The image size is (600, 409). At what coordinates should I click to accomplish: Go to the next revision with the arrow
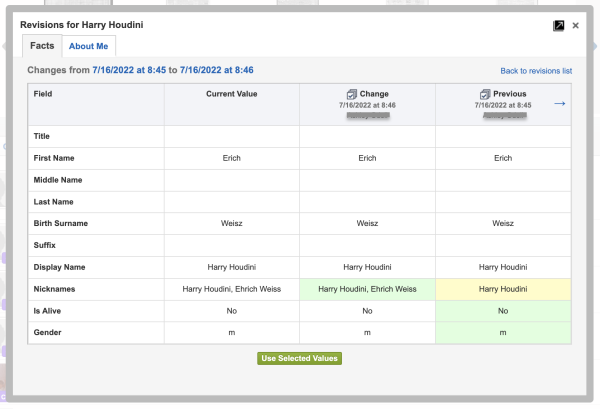pyautogui.click(x=560, y=103)
